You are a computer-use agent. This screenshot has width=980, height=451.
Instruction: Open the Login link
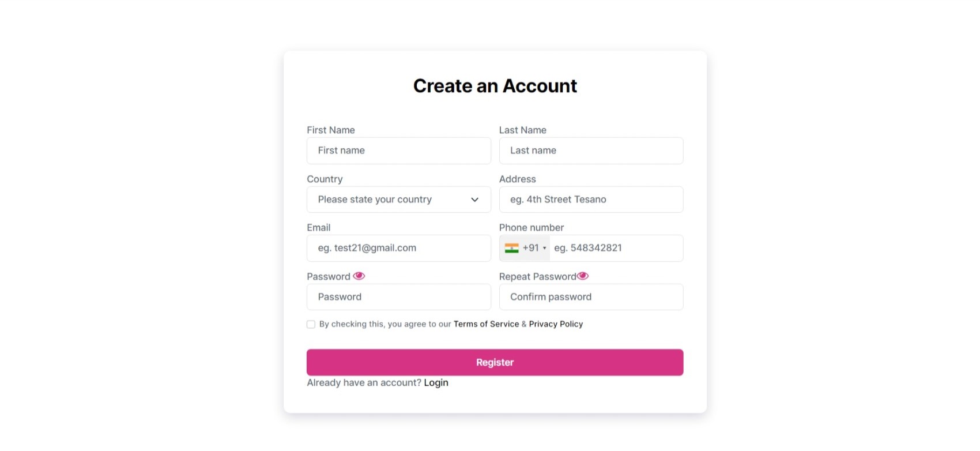point(436,382)
